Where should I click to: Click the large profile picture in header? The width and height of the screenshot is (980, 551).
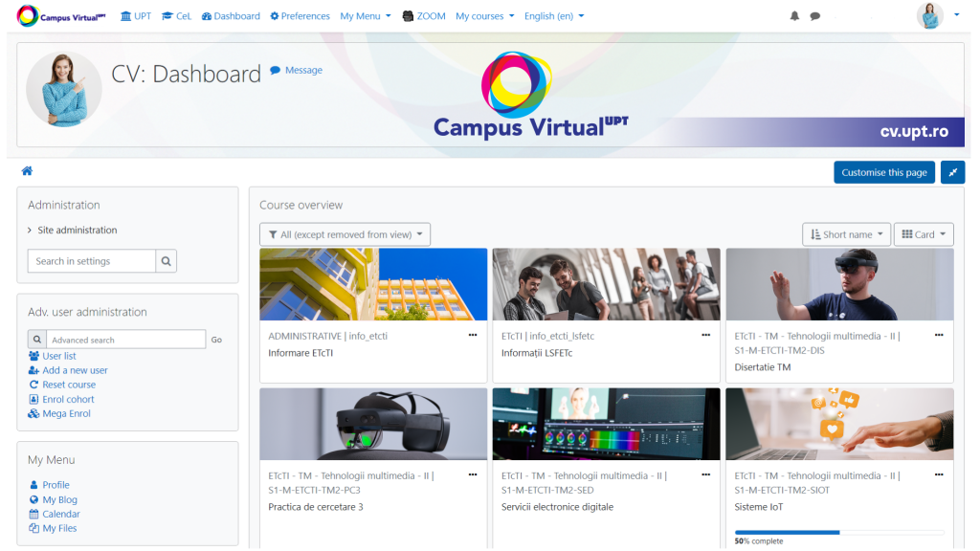coord(64,89)
